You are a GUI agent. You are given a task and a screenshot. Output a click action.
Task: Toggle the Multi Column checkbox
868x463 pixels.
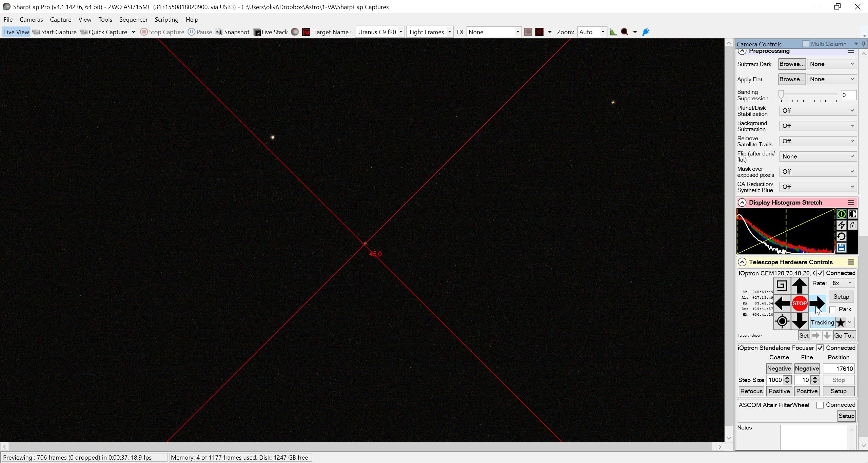click(806, 44)
